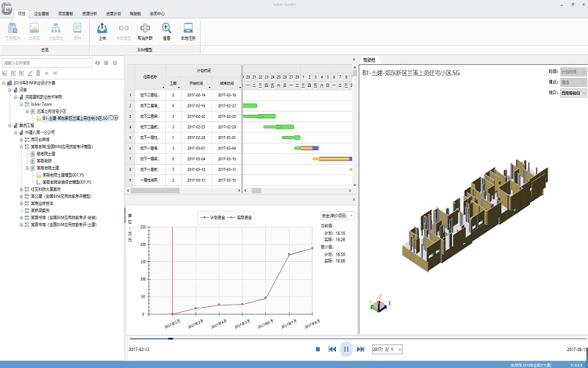Image resolution: width=588 pixels, height=368 pixels.
Task: Click the stop playback button
Action: (x=318, y=349)
